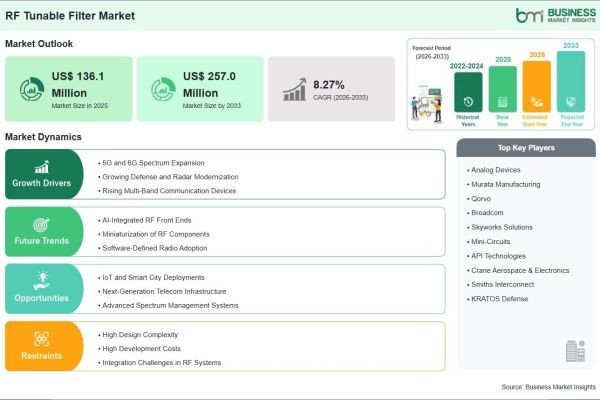This screenshot has width=600, height=400.
Task: Click the BMI Business Market Insights logo
Action: (x=556, y=15)
